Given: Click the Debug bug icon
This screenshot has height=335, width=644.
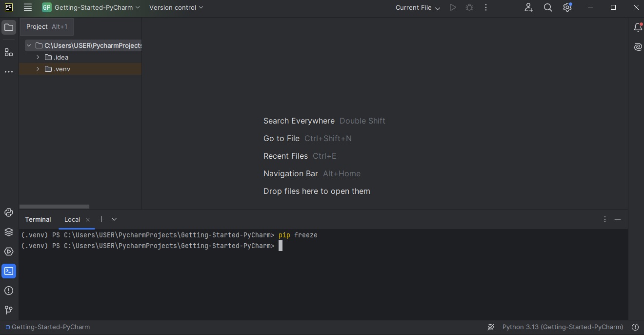Looking at the screenshot, I should pos(469,7).
